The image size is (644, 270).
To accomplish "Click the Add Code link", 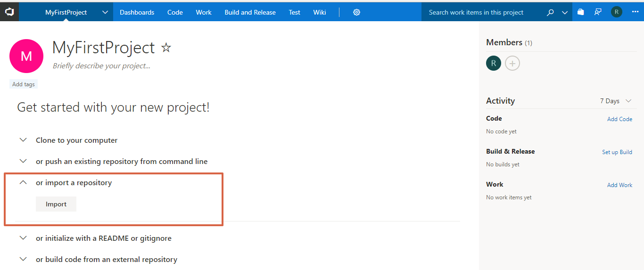I will [619, 119].
